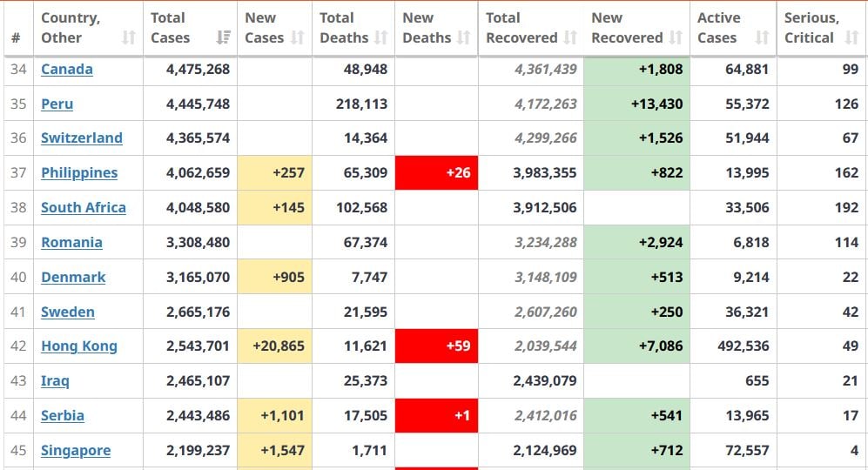Image resolution: width=868 pixels, height=470 pixels.
Task: Open the Canada country link
Action: (67, 70)
